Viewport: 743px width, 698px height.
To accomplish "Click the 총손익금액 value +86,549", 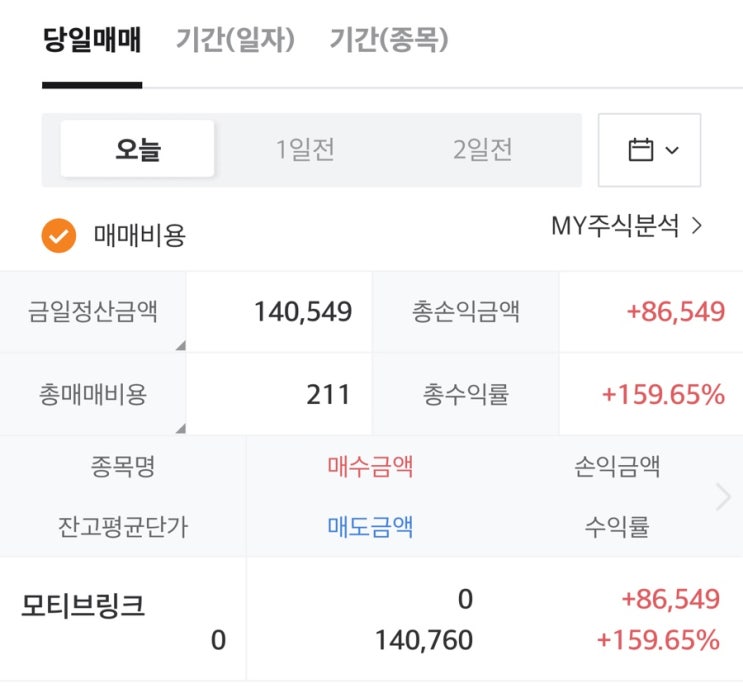I will pyautogui.click(x=675, y=312).
